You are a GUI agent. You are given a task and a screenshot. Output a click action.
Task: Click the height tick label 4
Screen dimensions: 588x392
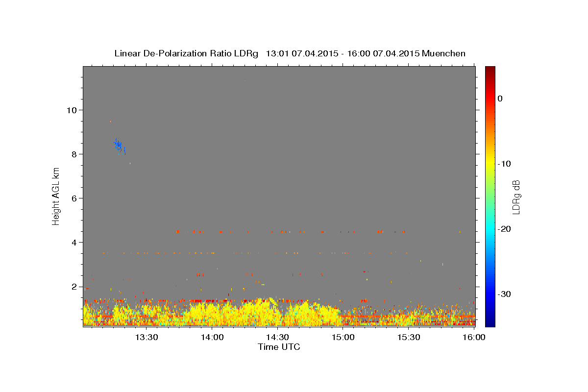[74, 242]
